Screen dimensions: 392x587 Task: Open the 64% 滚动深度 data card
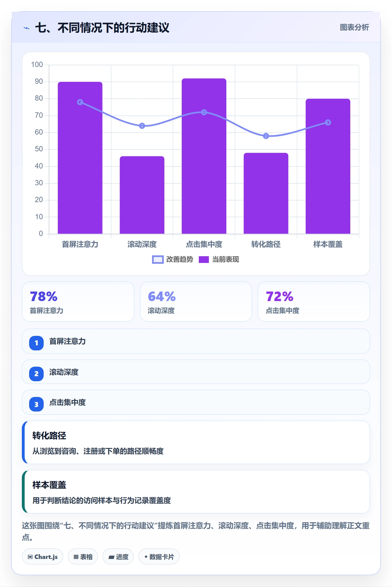[x=196, y=302]
